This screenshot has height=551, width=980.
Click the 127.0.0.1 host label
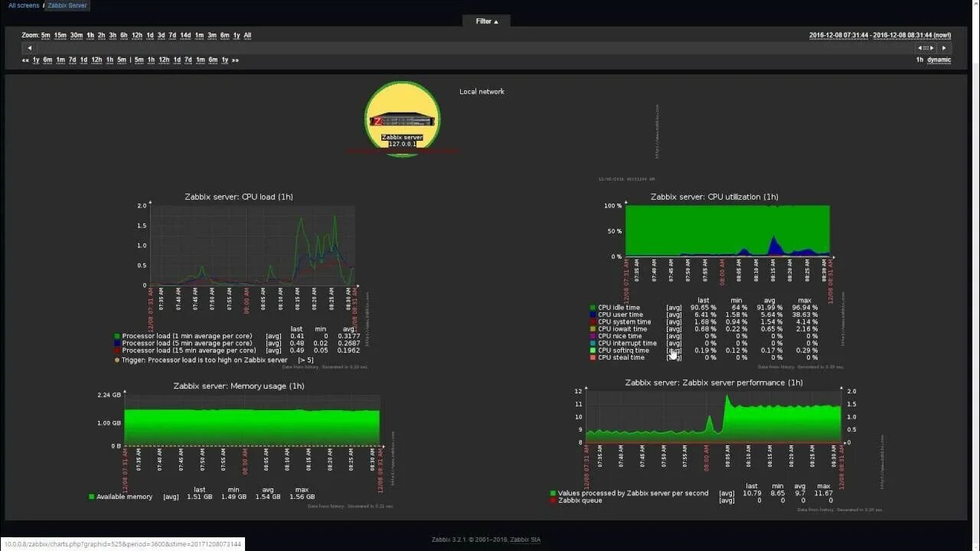[402, 144]
